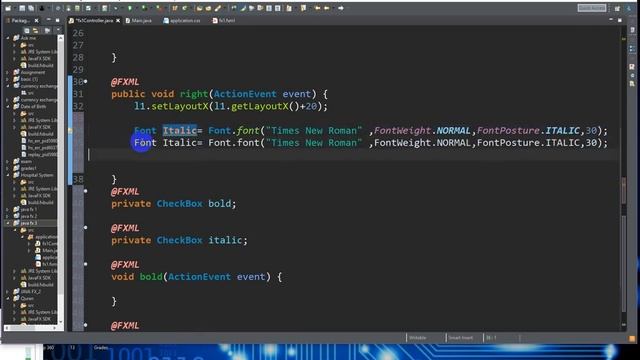Collapse the Hospital System project
The image size is (640, 360).
8,175
